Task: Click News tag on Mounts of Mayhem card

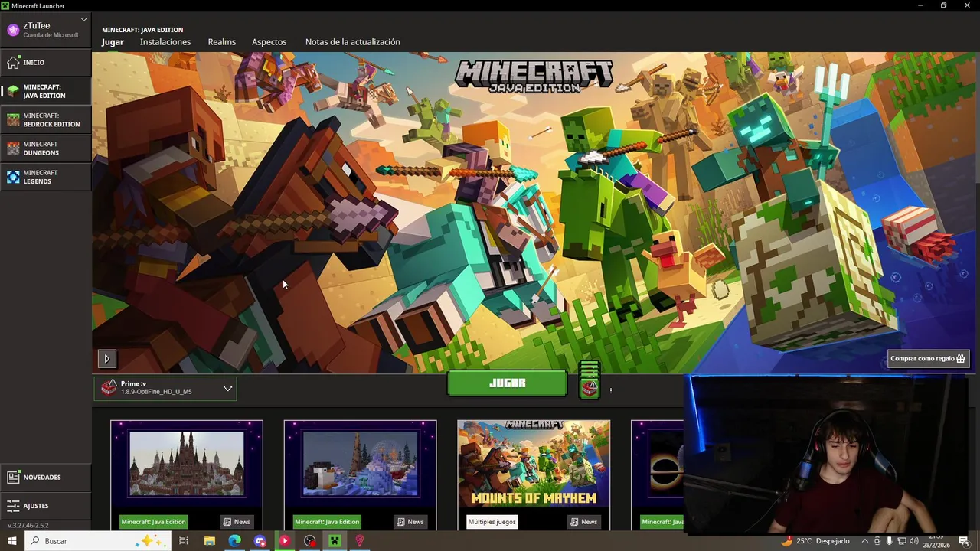Action: 584,522
